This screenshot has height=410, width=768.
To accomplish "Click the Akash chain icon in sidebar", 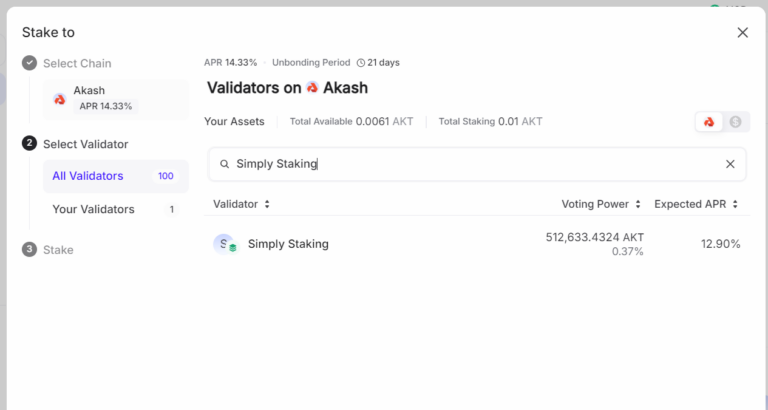I will pyautogui.click(x=60, y=98).
